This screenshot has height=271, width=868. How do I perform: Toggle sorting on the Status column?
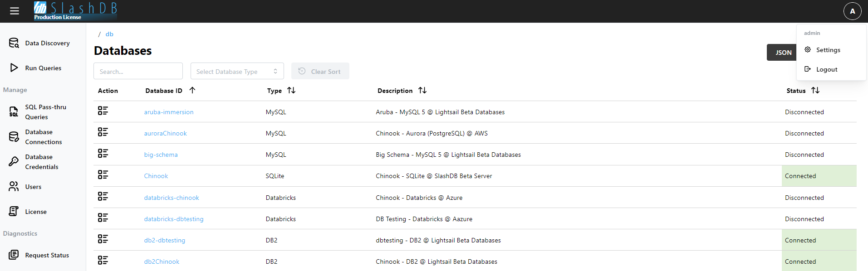click(815, 90)
